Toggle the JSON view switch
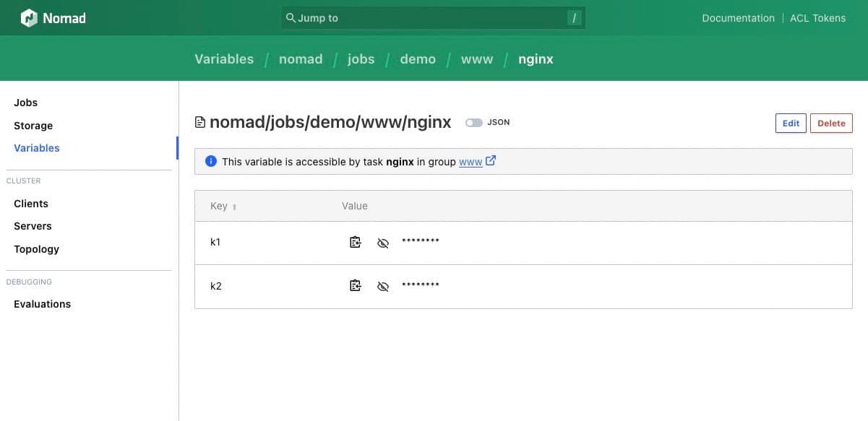 473,123
